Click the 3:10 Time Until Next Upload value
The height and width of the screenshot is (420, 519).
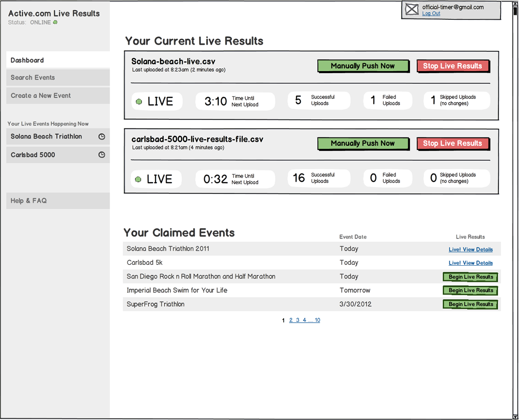coord(216,102)
